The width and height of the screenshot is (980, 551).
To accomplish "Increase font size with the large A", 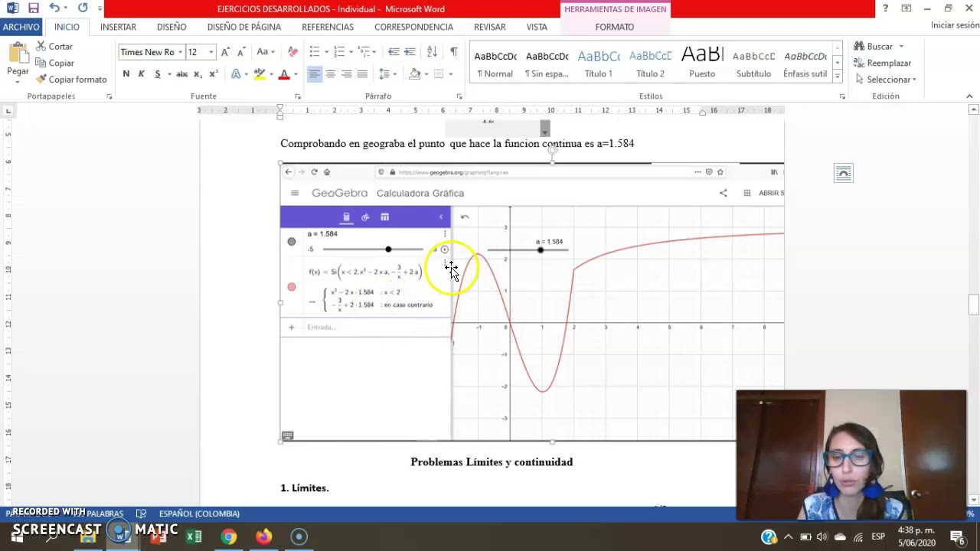I will tap(225, 52).
